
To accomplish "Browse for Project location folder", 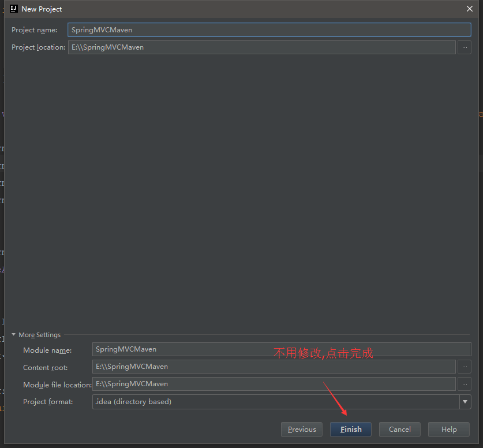I will pos(465,47).
